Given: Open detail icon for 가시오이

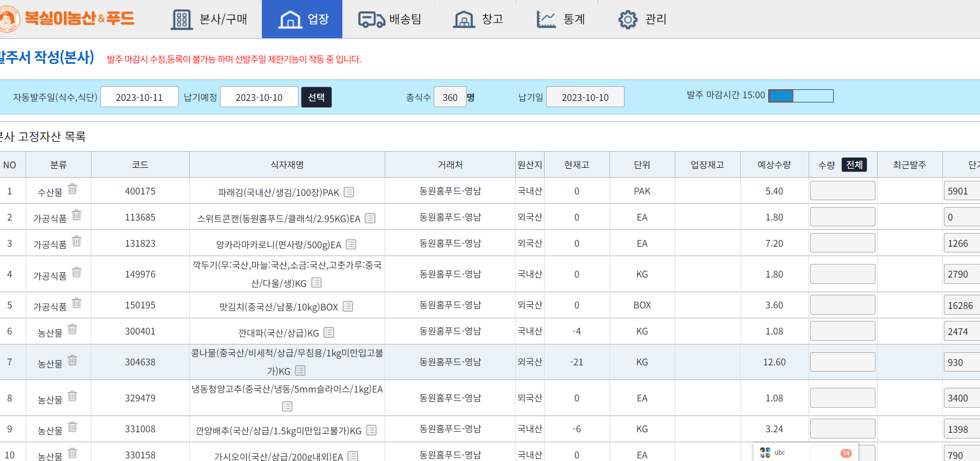Looking at the screenshot, I should click(353, 456).
